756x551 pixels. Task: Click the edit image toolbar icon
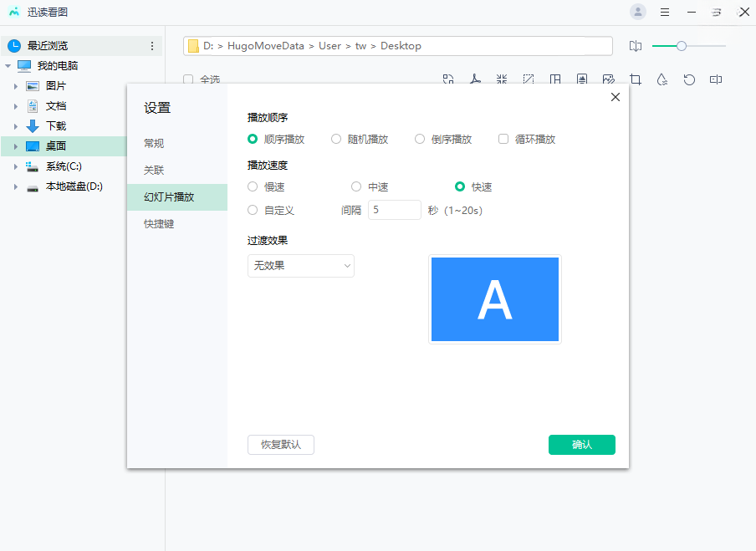point(609,79)
